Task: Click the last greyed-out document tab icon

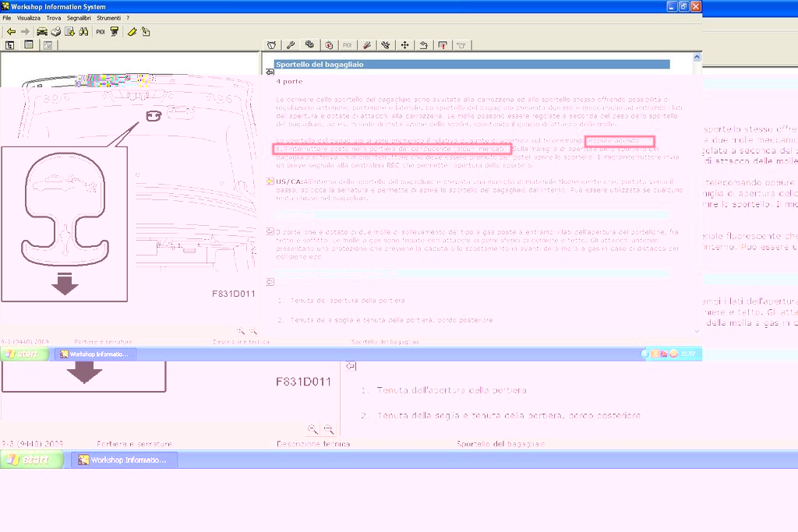Action: 461,45
